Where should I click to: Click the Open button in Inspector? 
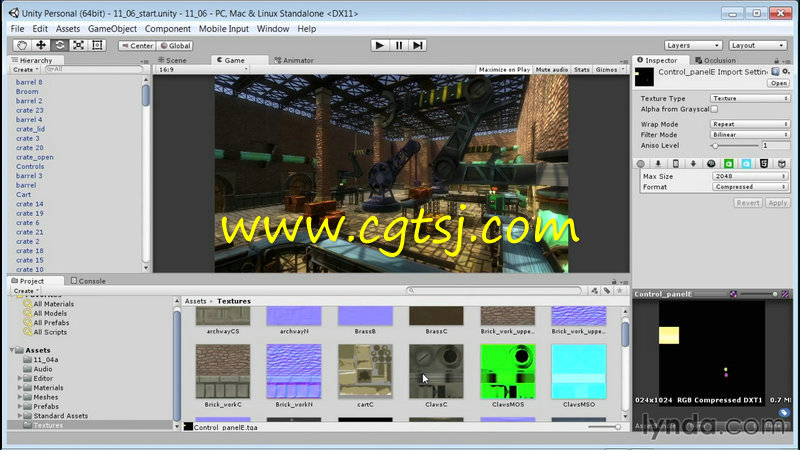tap(779, 83)
